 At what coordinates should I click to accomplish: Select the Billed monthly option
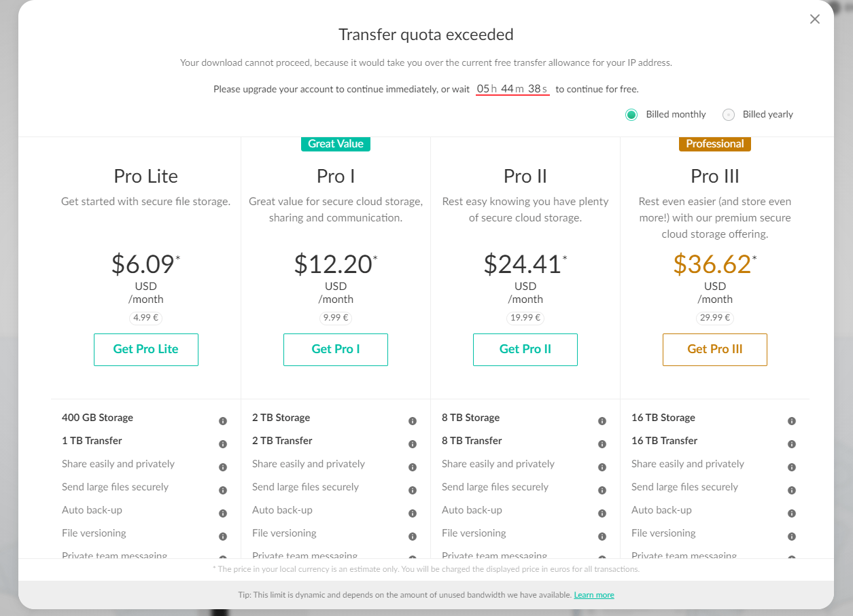click(631, 114)
